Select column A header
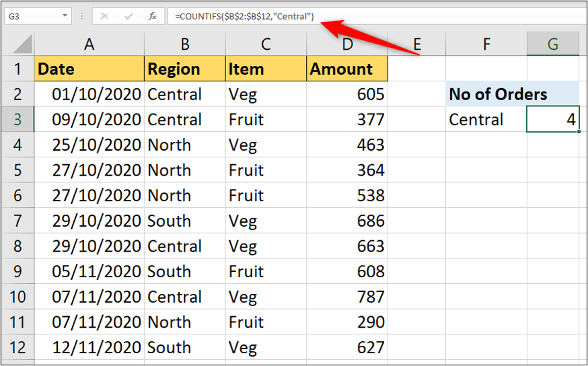Viewport: 588px width, 366px height. tap(89, 44)
